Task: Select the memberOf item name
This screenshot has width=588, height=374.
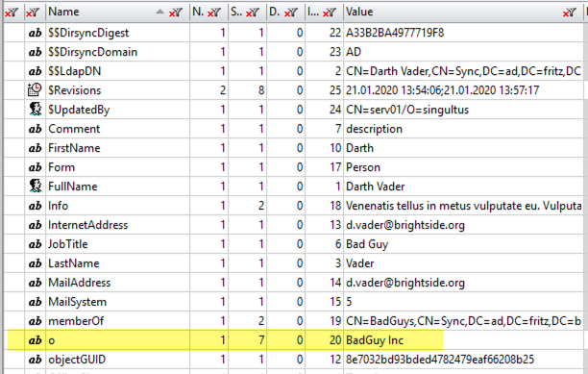Action: point(76,321)
